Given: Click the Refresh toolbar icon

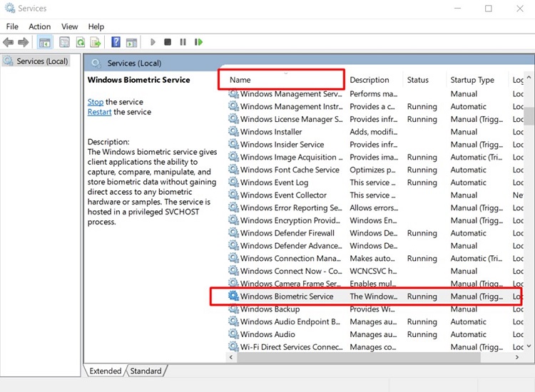Looking at the screenshot, I should [81, 43].
